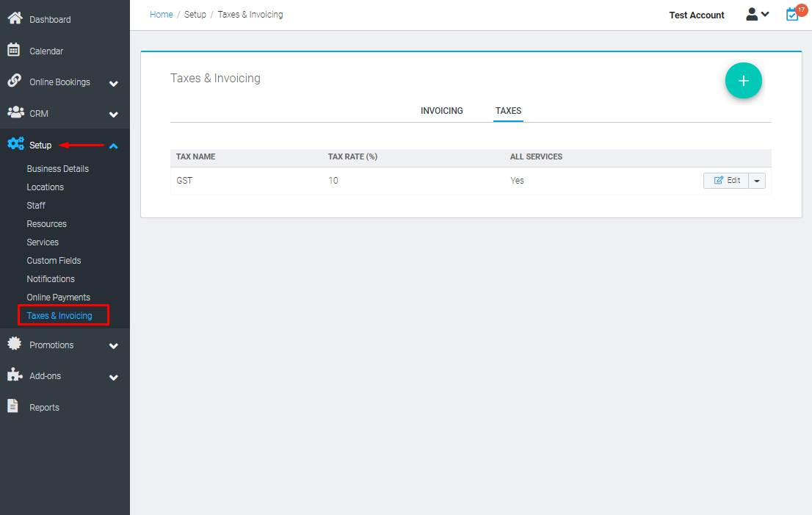Image resolution: width=812 pixels, height=515 pixels.
Task: Expand the Promotions section
Action: pyautogui.click(x=114, y=345)
